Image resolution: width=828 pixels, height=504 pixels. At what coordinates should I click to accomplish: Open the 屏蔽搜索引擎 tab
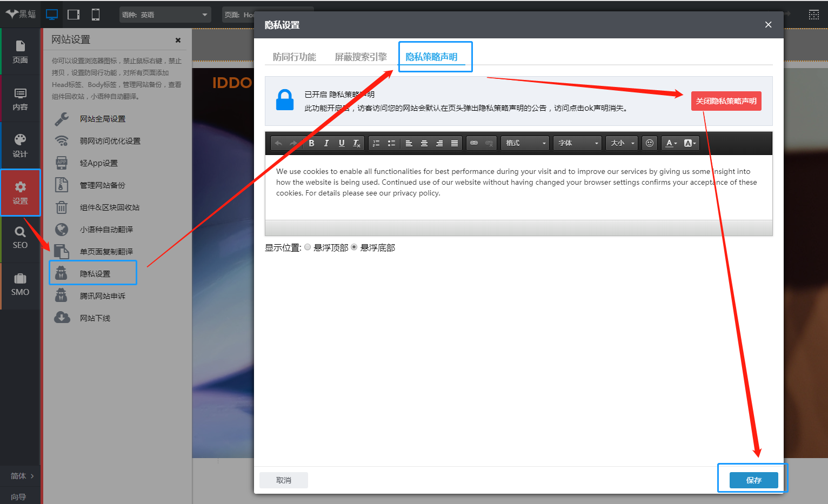coord(361,57)
